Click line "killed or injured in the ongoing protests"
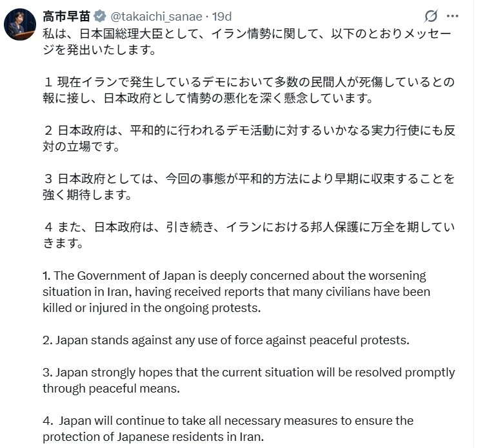This screenshot has width=496, height=448. (x=152, y=307)
